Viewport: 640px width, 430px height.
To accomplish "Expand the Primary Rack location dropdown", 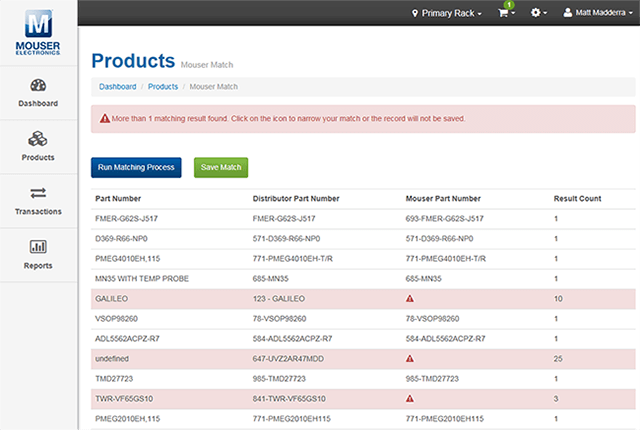I will click(x=447, y=13).
